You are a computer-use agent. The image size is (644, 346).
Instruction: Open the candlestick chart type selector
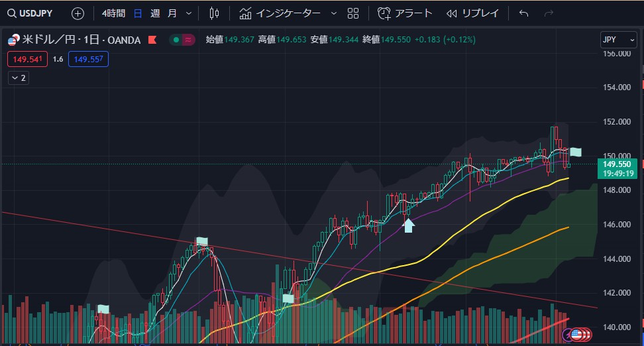(x=214, y=13)
